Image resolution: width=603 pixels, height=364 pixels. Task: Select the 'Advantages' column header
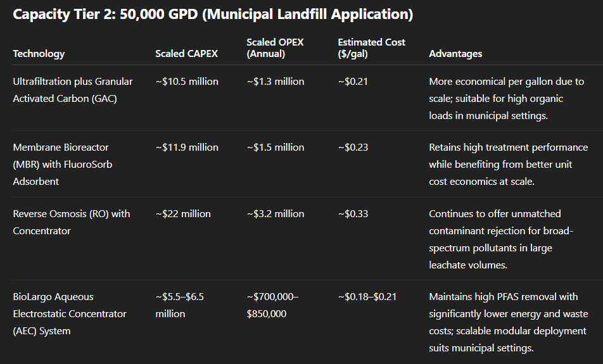pyautogui.click(x=455, y=54)
